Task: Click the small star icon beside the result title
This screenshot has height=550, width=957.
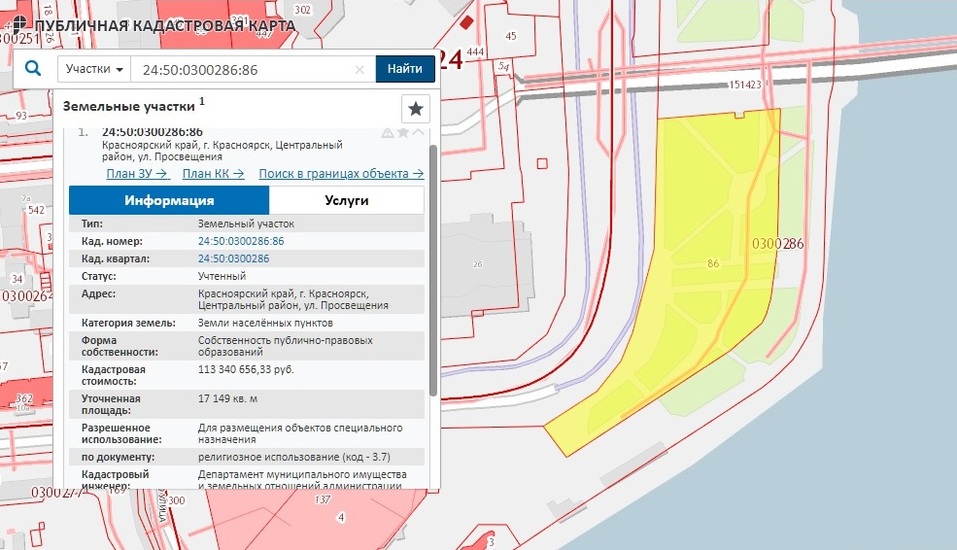Action: (403, 133)
